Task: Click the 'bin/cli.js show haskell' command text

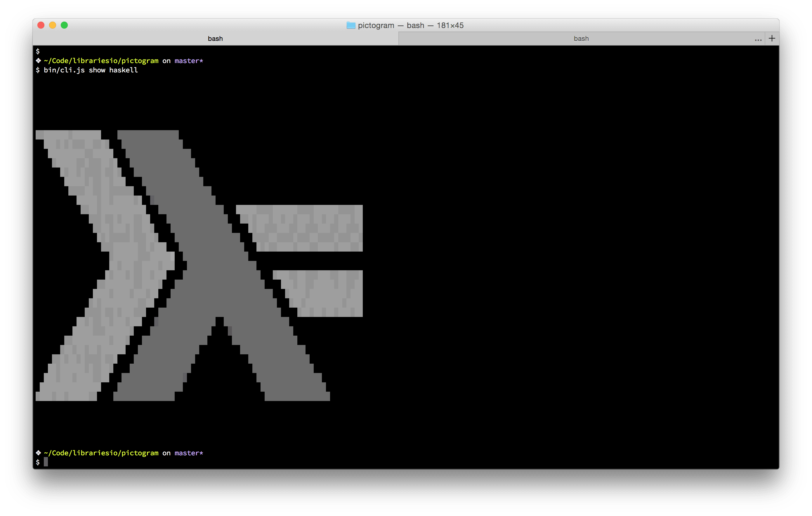Action: (x=91, y=70)
